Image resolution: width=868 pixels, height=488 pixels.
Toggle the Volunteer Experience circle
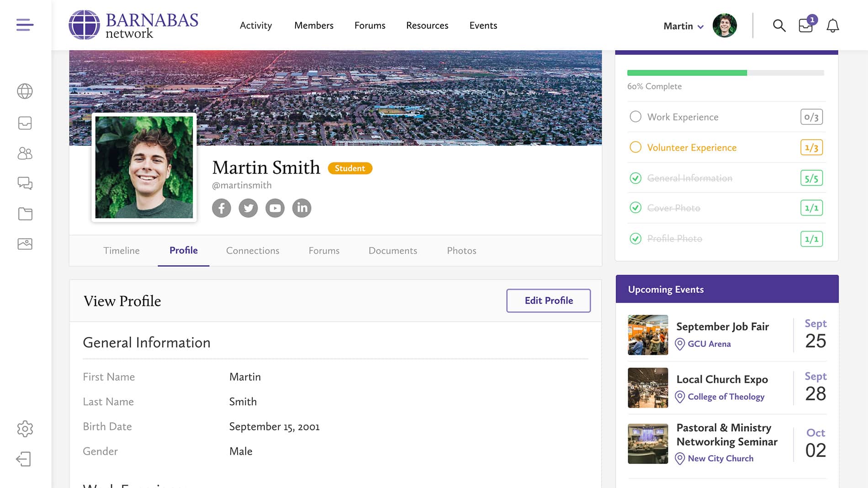tap(635, 147)
